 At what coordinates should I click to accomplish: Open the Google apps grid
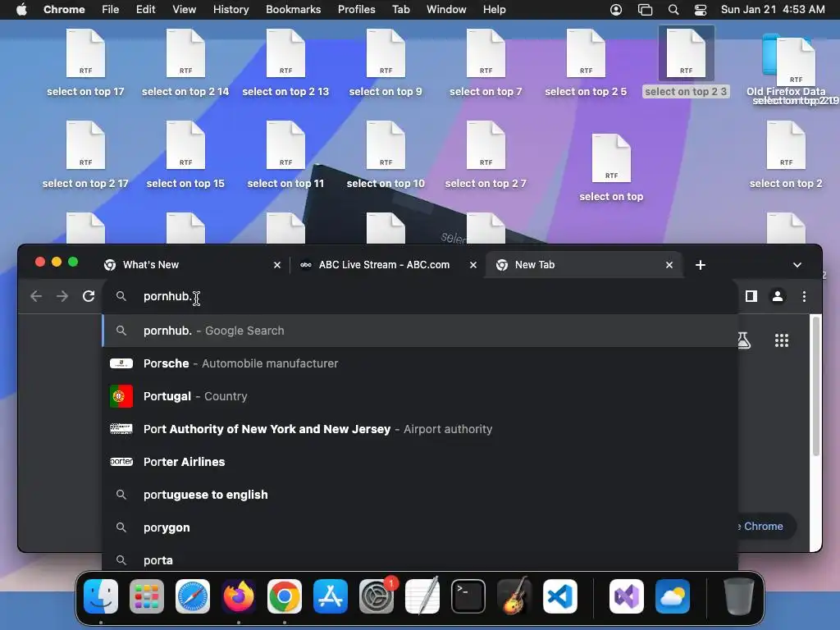(782, 340)
